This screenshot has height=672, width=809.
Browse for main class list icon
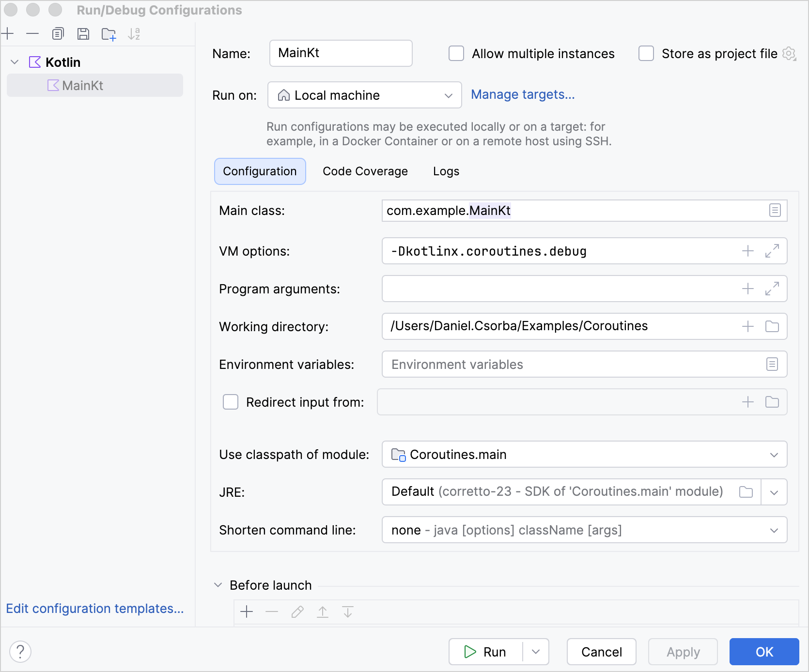point(775,211)
